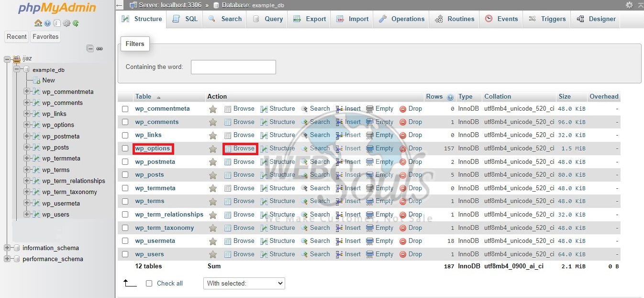Open the Export tab
644x298 pixels.
[310, 19]
